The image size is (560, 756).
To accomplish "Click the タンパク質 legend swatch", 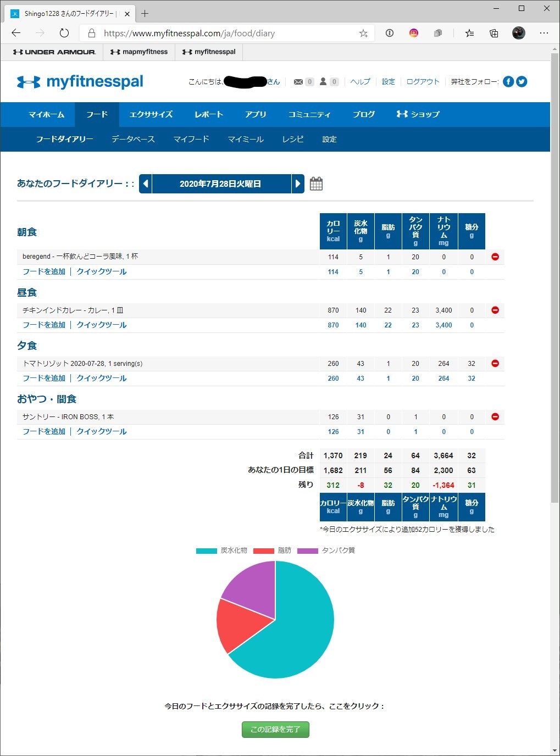I will pos(308,551).
